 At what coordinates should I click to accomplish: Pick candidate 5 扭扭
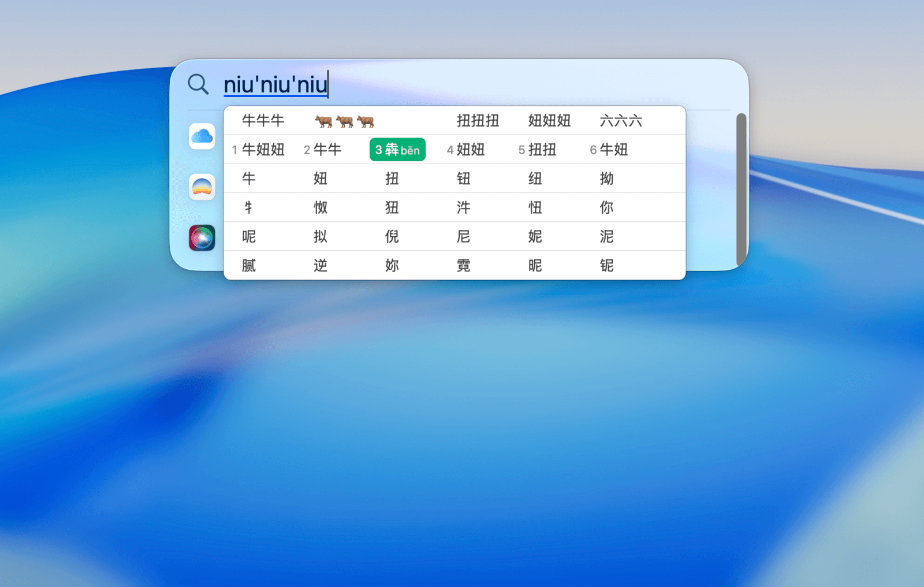pos(538,150)
